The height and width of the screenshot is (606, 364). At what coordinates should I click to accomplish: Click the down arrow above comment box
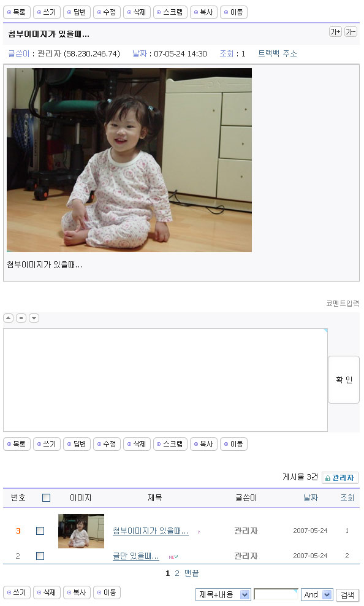tap(34, 318)
